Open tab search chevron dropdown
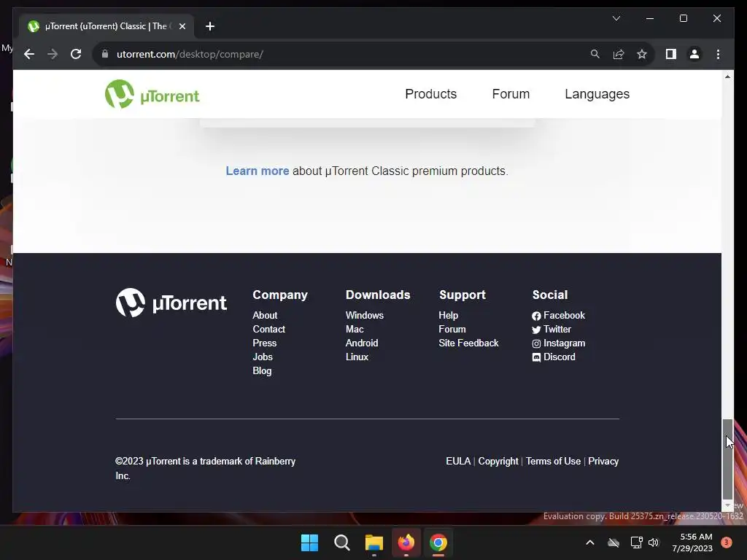 point(616,18)
